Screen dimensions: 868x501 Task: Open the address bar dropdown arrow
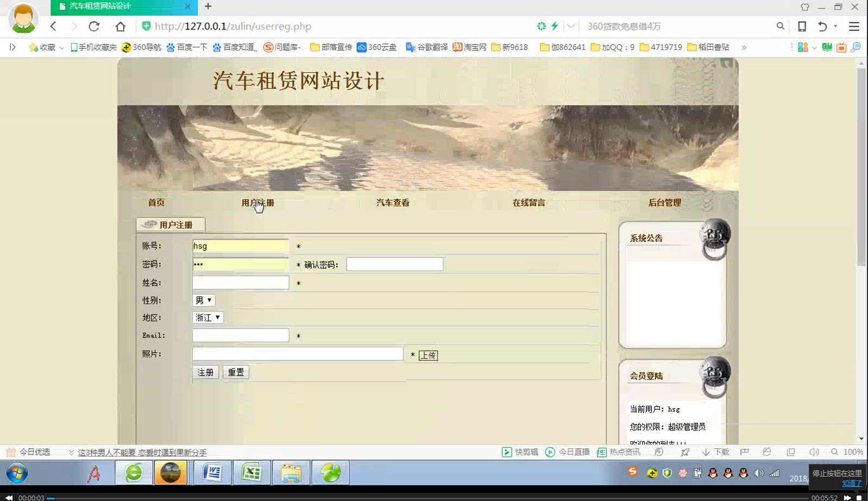tap(571, 26)
